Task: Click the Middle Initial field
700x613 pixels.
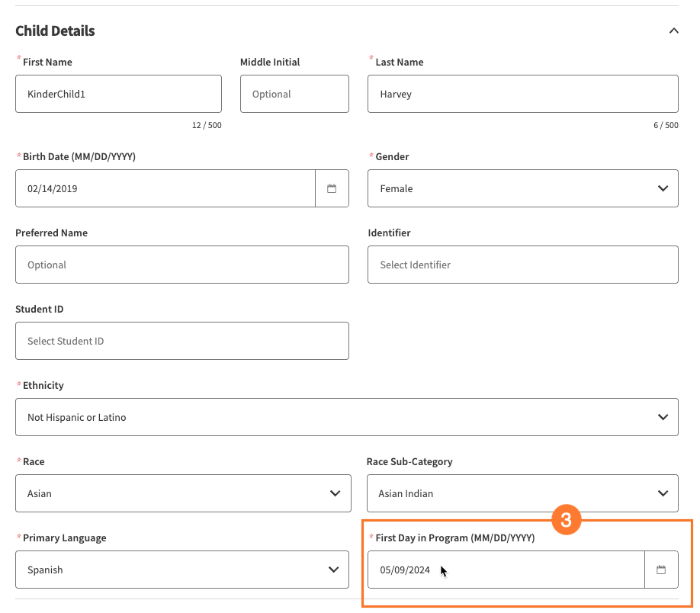Action: coord(294,94)
